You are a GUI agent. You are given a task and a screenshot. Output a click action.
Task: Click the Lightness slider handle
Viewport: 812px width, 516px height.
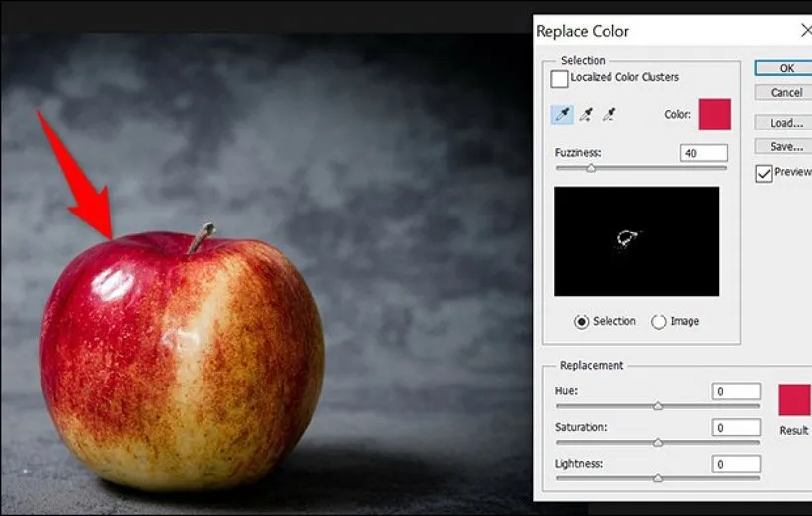(x=658, y=478)
